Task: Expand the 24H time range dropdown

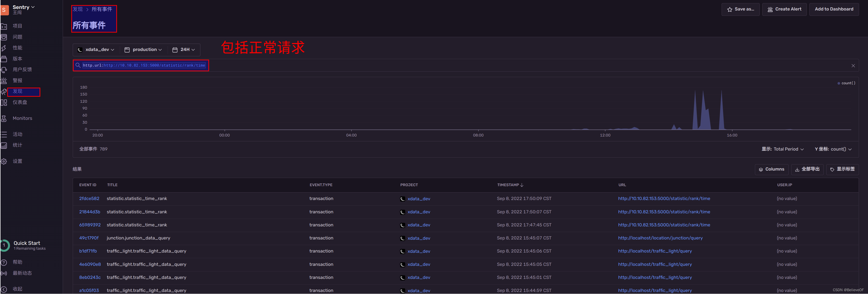Action: pos(184,50)
